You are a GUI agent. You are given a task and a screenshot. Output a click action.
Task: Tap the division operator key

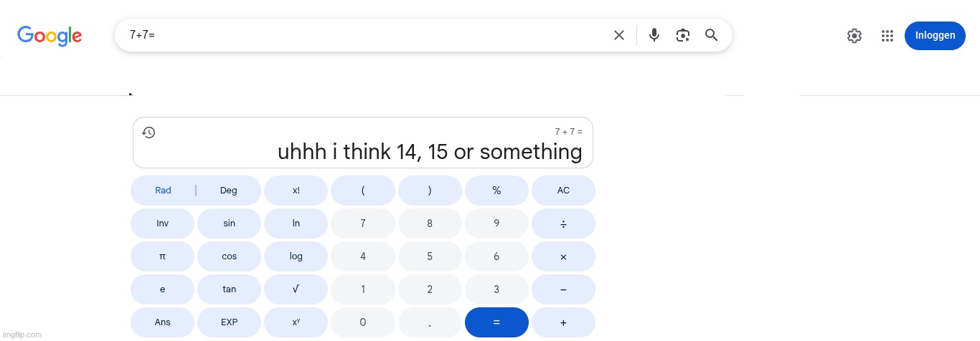(563, 224)
